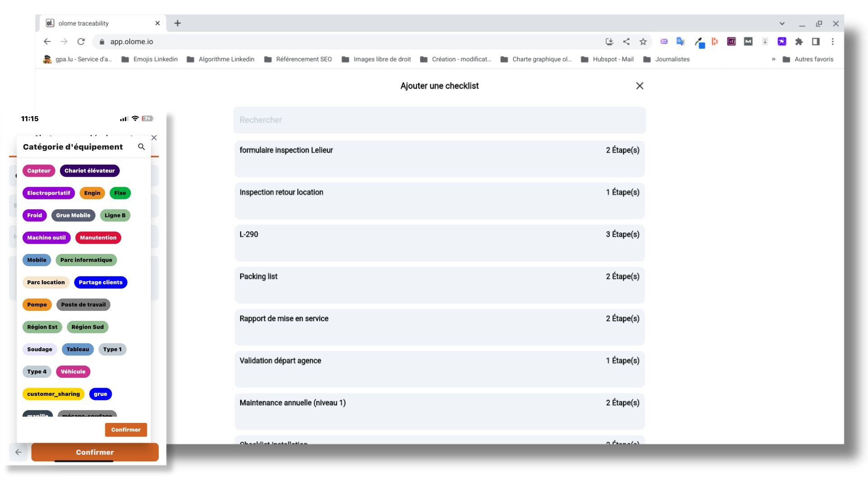This screenshot has height=488, width=868.
Task: Toggle the Véhicule category tag
Action: click(x=73, y=371)
